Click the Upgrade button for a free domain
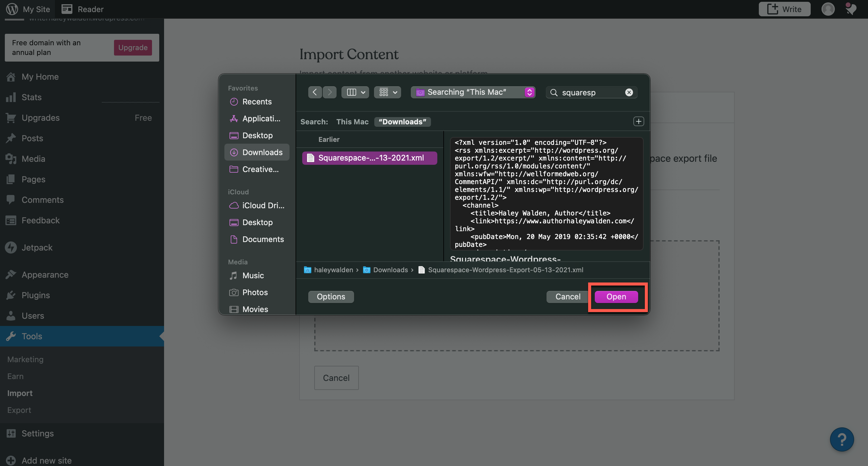 [132, 48]
